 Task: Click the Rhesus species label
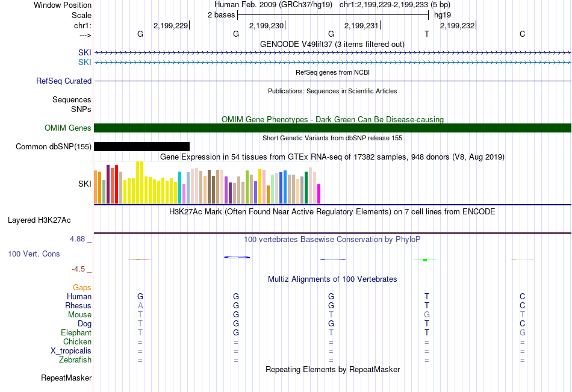tap(78, 305)
